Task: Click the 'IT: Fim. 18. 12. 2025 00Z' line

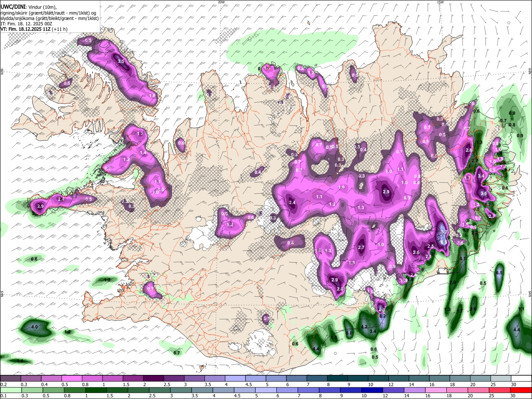Action: [x=25, y=24]
